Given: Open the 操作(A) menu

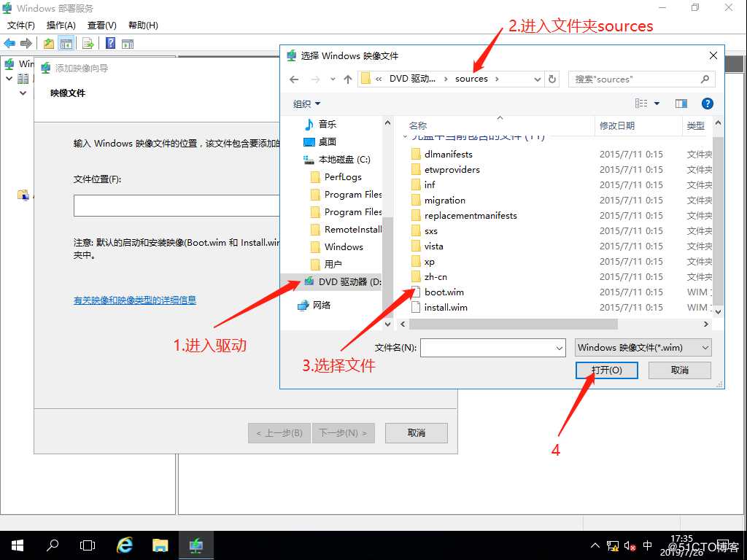Looking at the screenshot, I should (61, 26).
